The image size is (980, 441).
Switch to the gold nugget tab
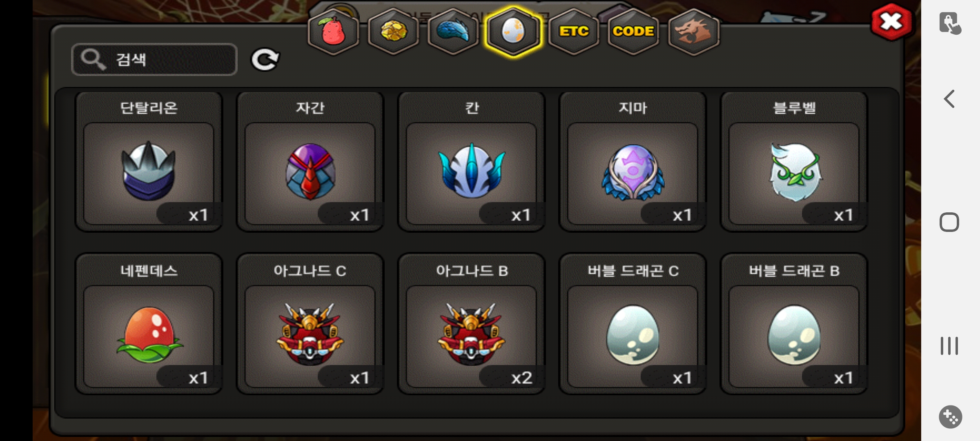point(393,32)
